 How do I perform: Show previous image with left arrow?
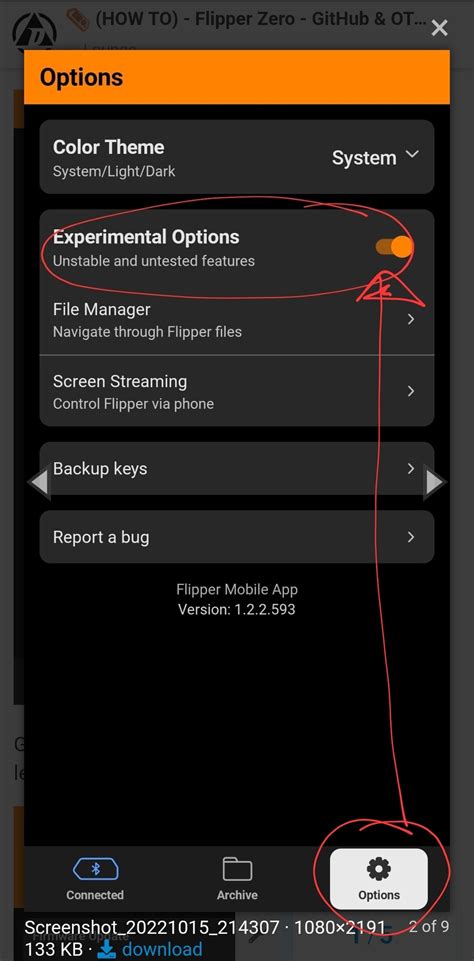[39, 482]
